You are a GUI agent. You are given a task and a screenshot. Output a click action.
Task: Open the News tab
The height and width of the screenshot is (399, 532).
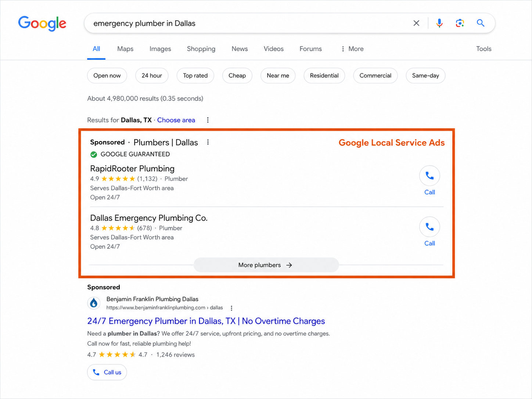pos(240,49)
